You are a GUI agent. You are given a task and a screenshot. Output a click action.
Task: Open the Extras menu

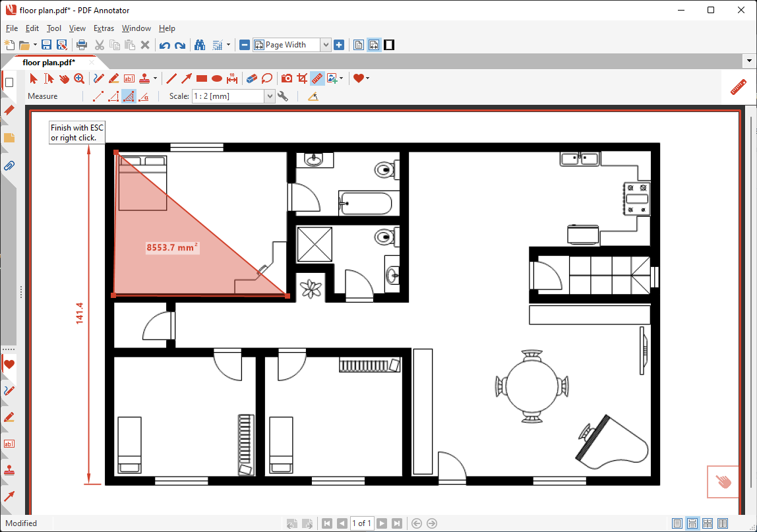[x=104, y=28]
